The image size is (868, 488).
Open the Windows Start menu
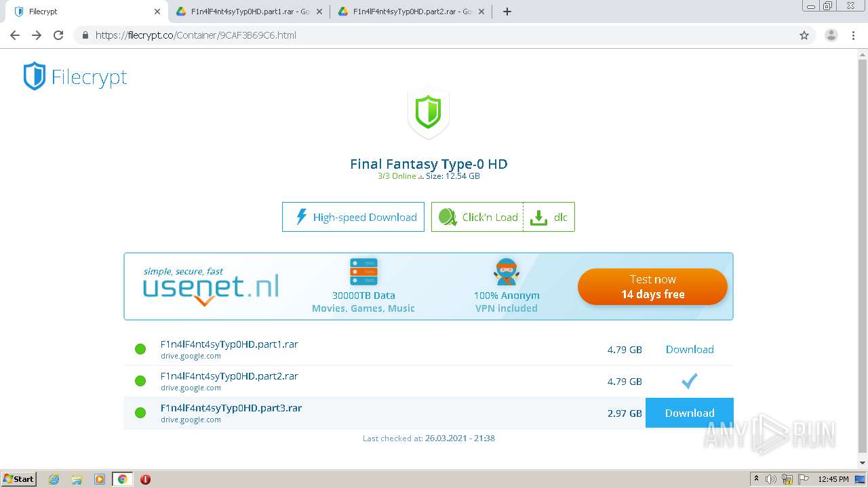19,479
